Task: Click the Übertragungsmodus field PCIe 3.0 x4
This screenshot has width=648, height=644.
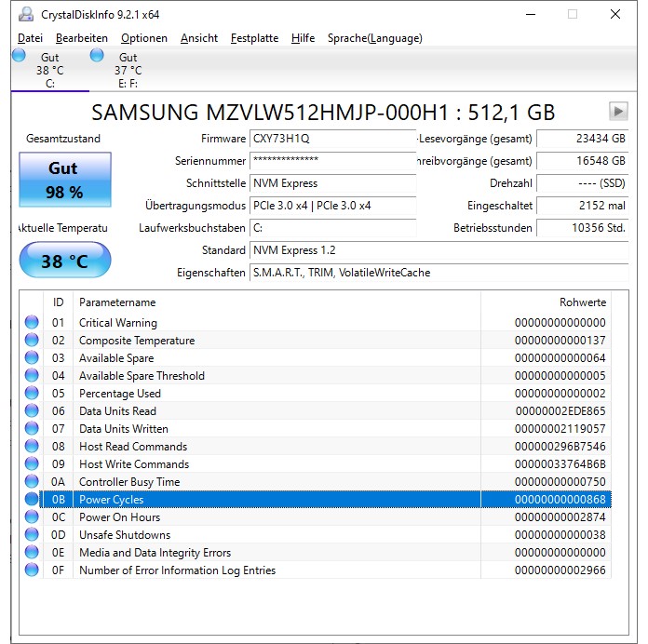Action: 332,206
